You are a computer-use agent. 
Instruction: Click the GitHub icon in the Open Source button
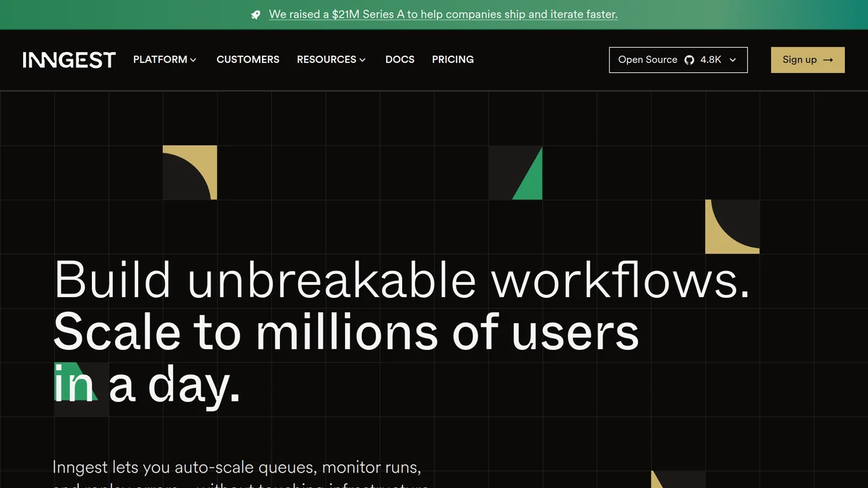(x=687, y=60)
